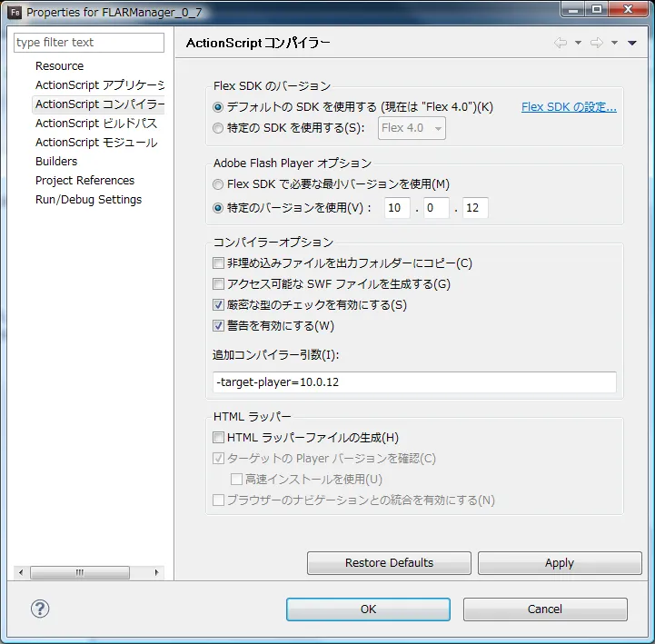Viewport: 655px width, 644px height.
Task: Open the Flex 4.0 SDK combo box
Action: tap(412, 128)
